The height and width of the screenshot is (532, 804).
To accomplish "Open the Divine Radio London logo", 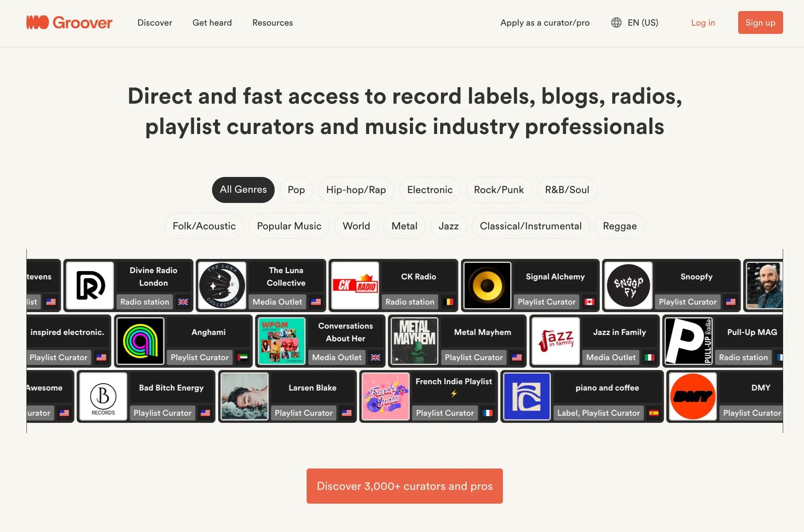I will click(x=90, y=286).
